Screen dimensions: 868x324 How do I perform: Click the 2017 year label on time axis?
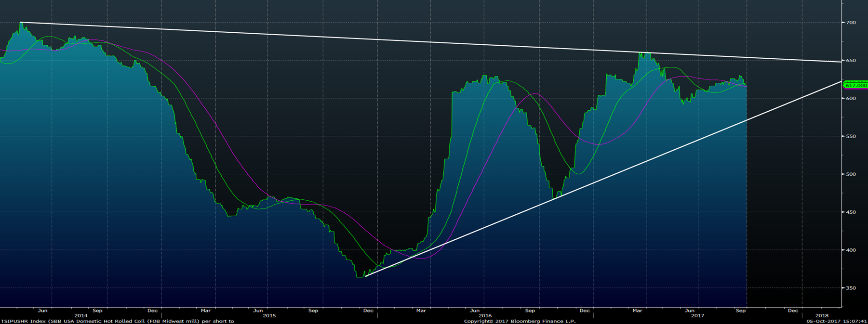click(697, 316)
